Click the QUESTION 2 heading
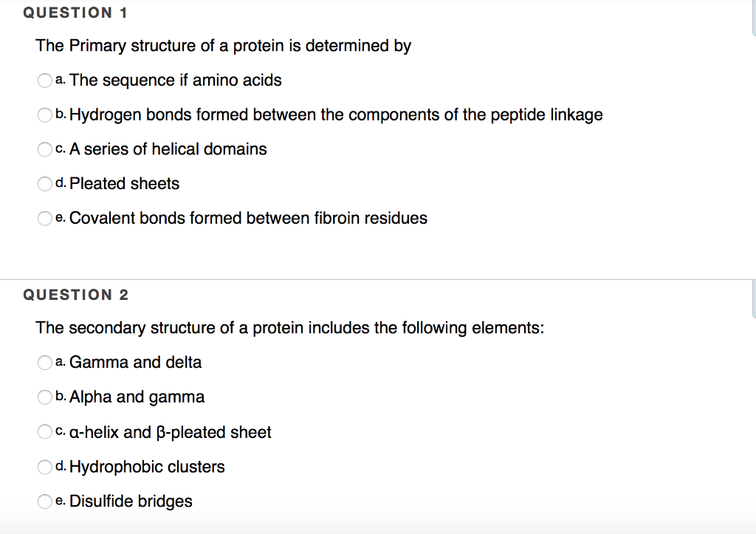The width and height of the screenshot is (756, 534). pyautogui.click(x=76, y=294)
